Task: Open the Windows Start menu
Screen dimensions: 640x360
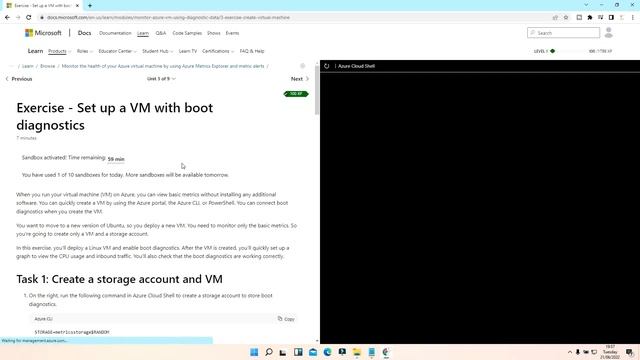Action: 254,352
